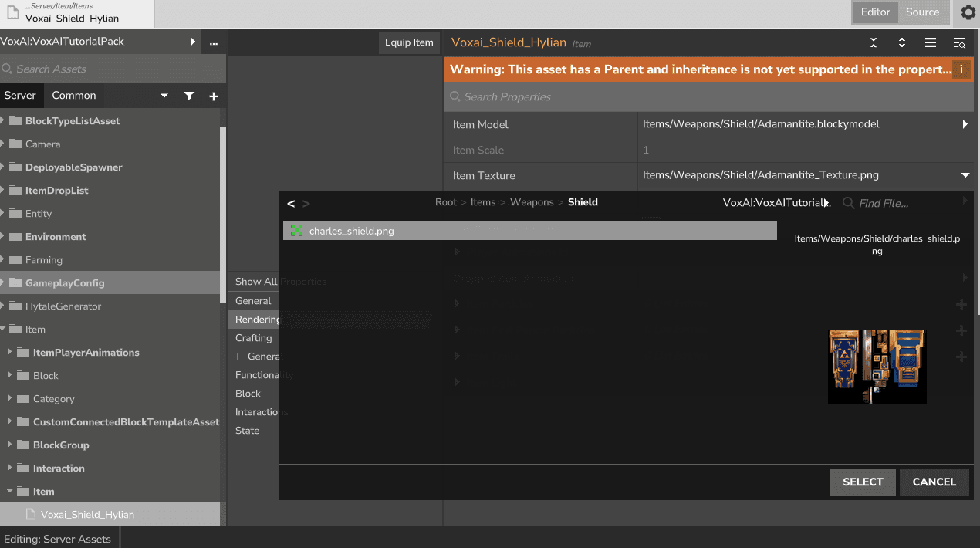This screenshot has height=548, width=980.
Task: Expand the Item Texture dropdown arrow
Action: click(x=965, y=175)
